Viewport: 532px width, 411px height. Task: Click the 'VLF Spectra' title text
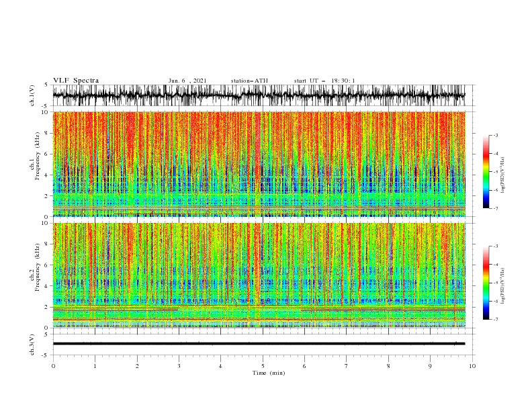point(76,81)
